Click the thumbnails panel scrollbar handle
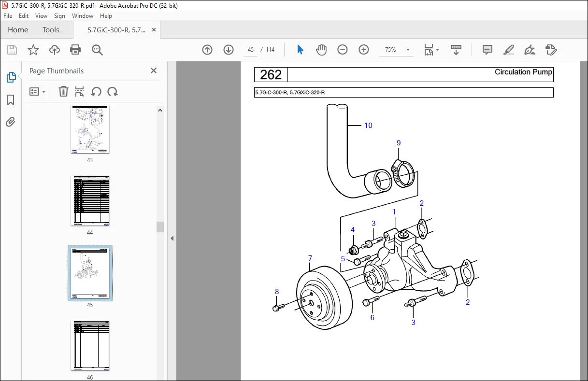The height and width of the screenshot is (381, 588). tap(160, 227)
